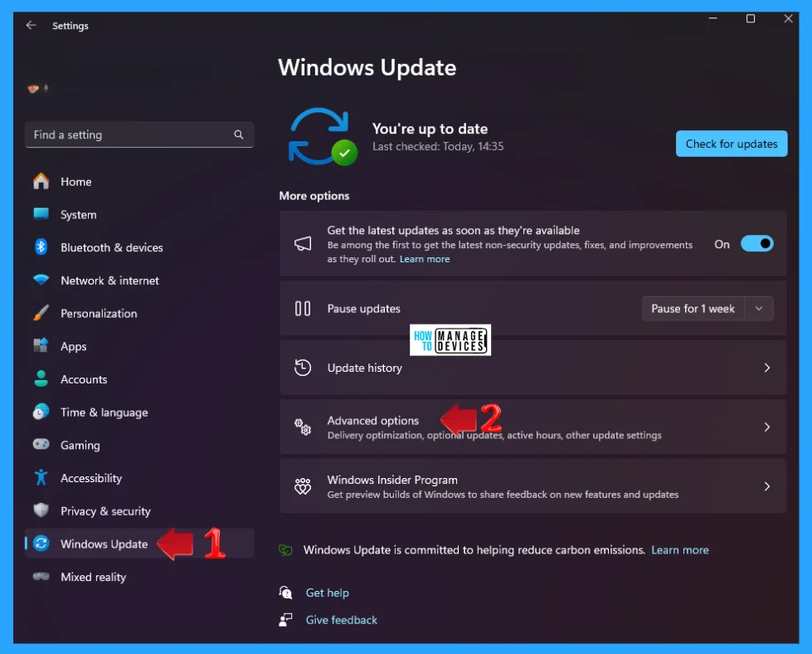The height and width of the screenshot is (654, 812).
Task: Click the Bluetooth icon in sidebar
Action: (x=41, y=247)
